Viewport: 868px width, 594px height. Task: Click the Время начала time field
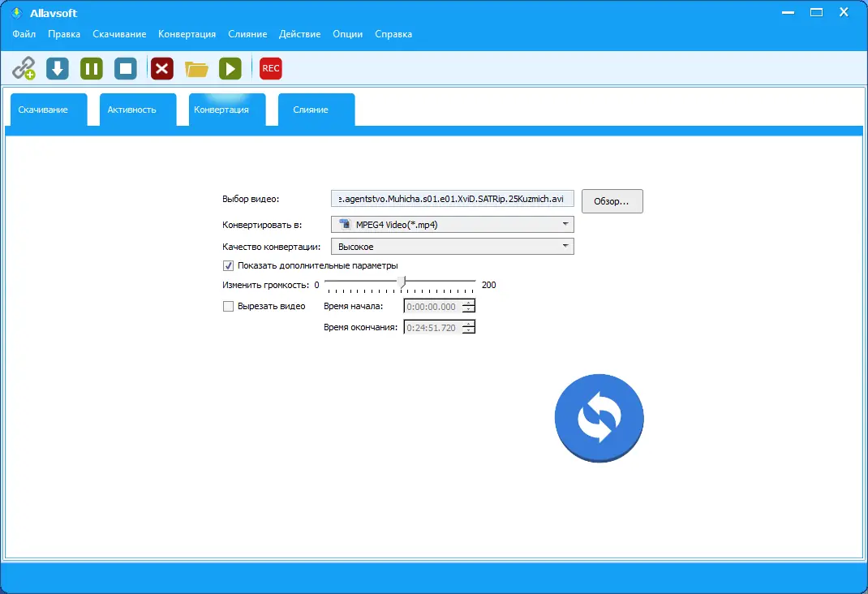pos(433,306)
